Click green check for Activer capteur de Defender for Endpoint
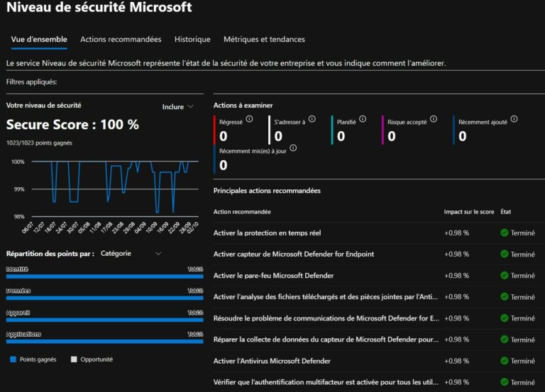Screen dimensions: 545x392 point(505,254)
